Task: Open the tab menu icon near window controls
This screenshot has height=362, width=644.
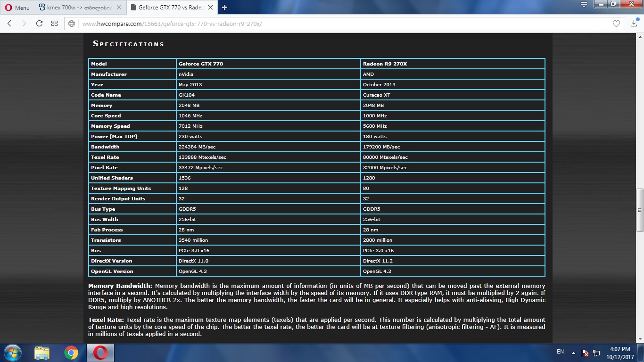Action: [x=584, y=5]
